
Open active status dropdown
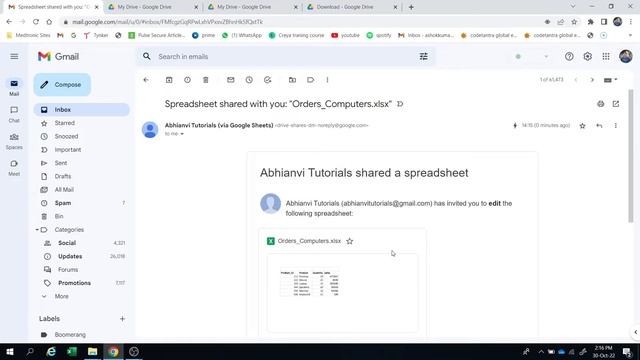coord(546,56)
